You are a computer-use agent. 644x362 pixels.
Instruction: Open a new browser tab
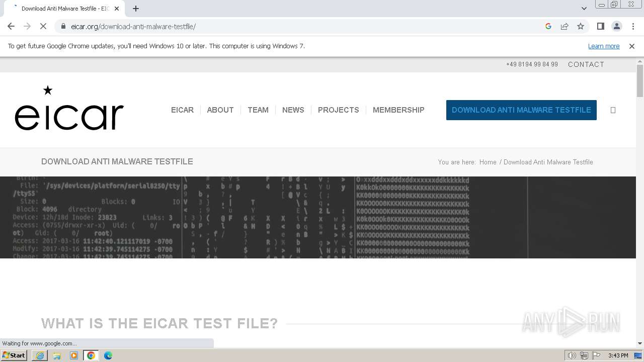[136, 9]
